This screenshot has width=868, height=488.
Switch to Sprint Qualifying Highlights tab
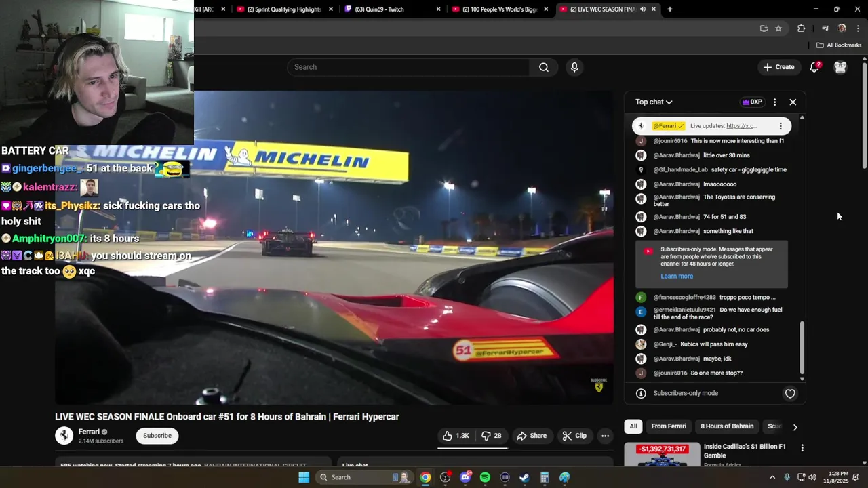click(x=284, y=9)
